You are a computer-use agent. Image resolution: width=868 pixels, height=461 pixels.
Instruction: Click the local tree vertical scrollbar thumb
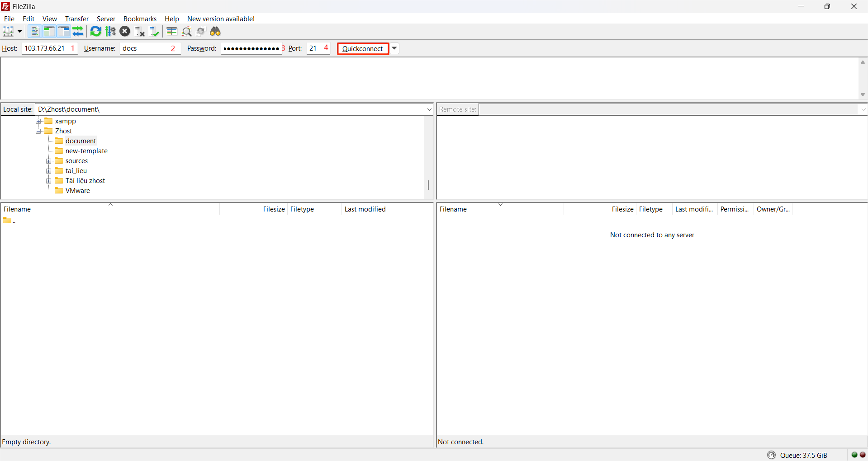pos(428,185)
